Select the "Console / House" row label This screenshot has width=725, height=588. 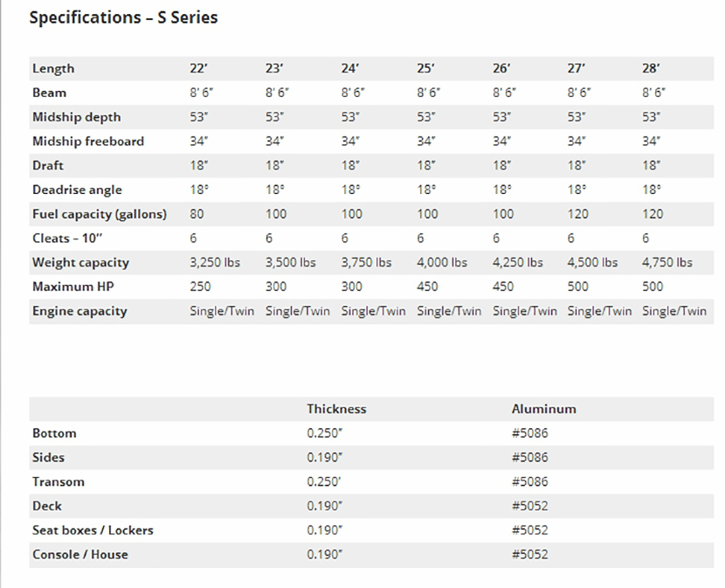point(79,554)
